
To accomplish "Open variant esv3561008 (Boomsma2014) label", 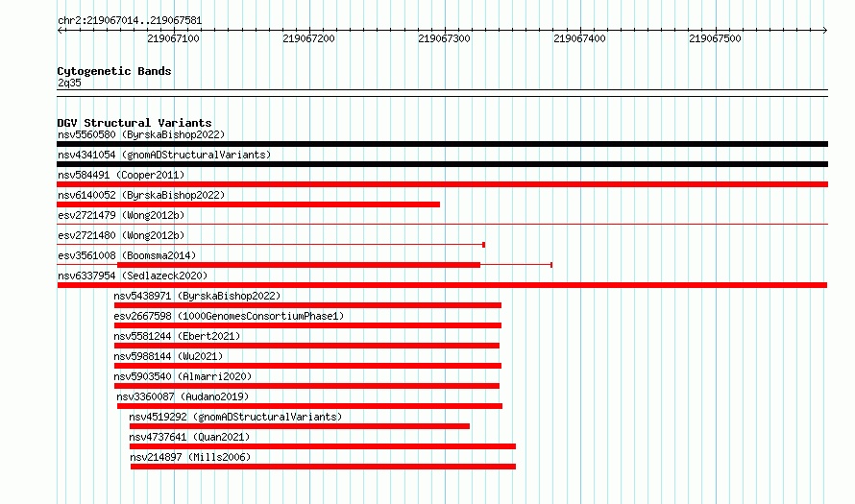I will (127, 255).
